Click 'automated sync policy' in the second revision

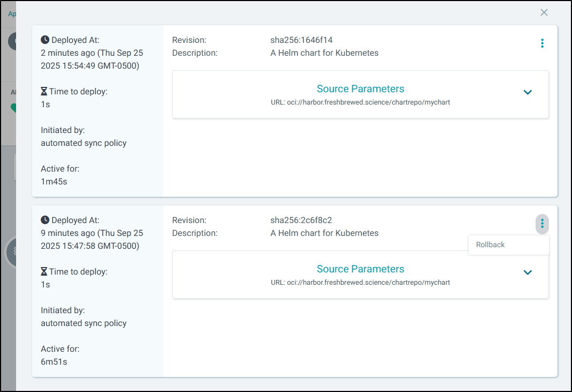(x=84, y=323)
